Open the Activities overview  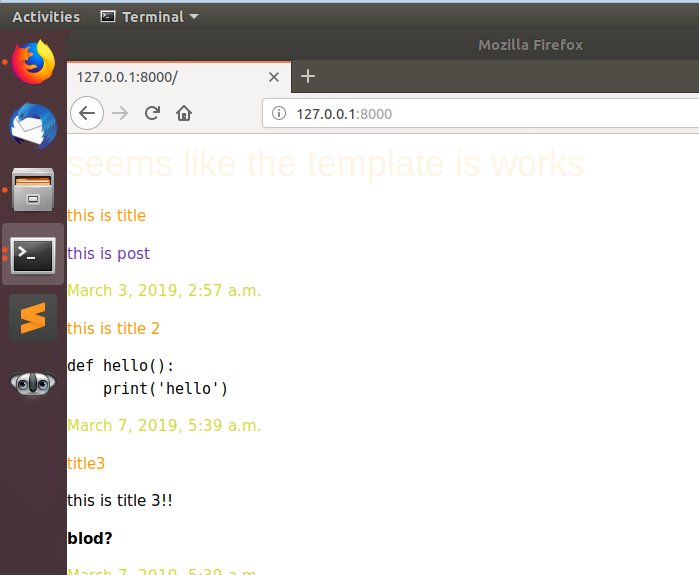(46, 17)
